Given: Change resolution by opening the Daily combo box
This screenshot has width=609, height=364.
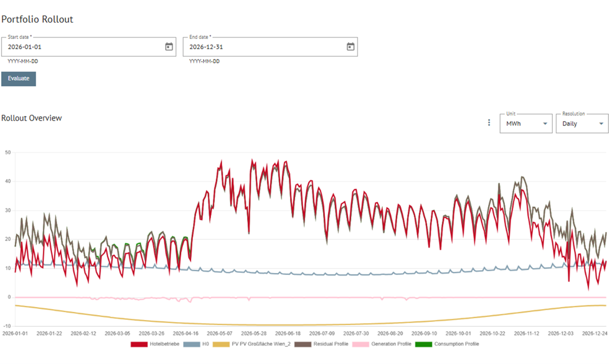Looking at the screenshot, I should [582, 124].
